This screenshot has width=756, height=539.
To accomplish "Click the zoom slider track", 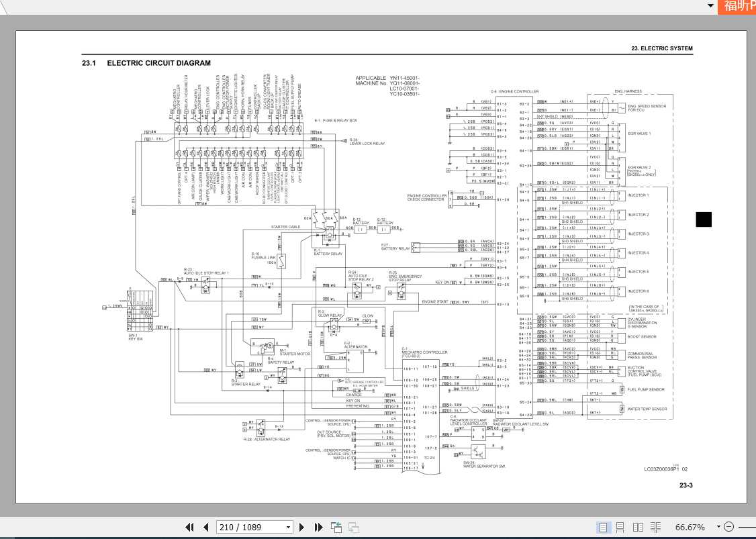I will pyautogui.click(x=747, y=527).
